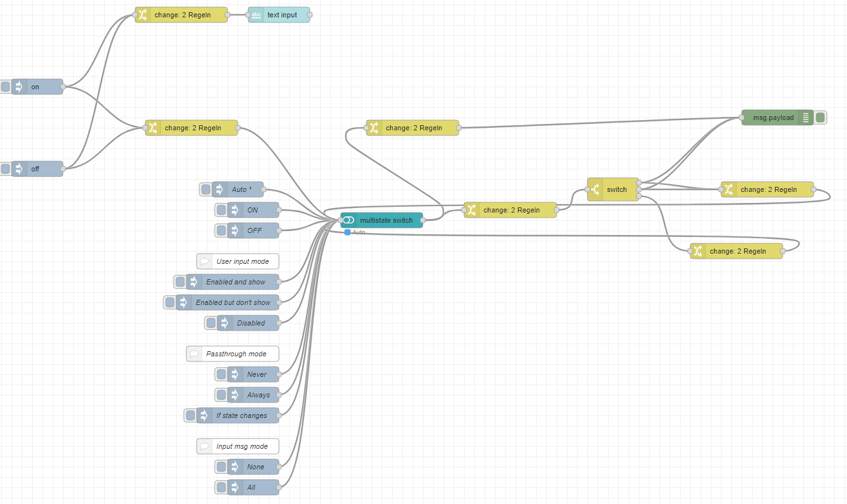The height and width of the screenshot is (504, 847).
Task: Click the arrow icon on 'off' inject node
Action: point(19,169)
